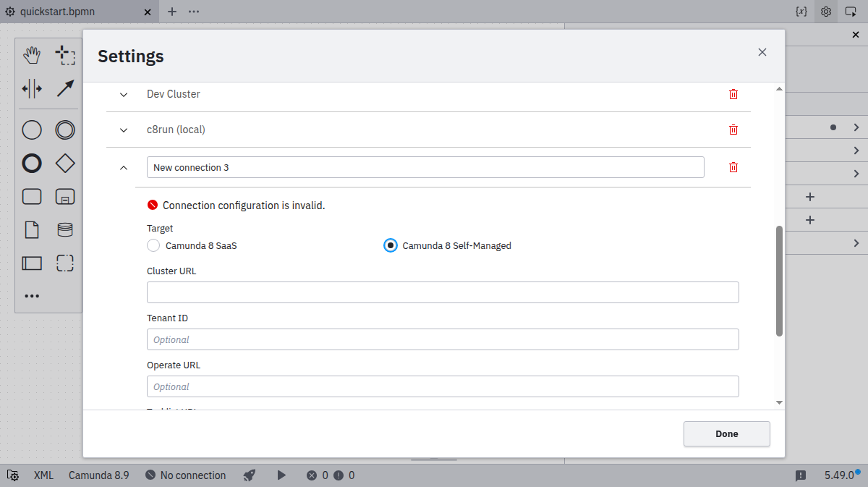Viewport: 868px width, 487px height.
Task: Click the settings dialog scrollbar thumb
Action: coord(779,281)
